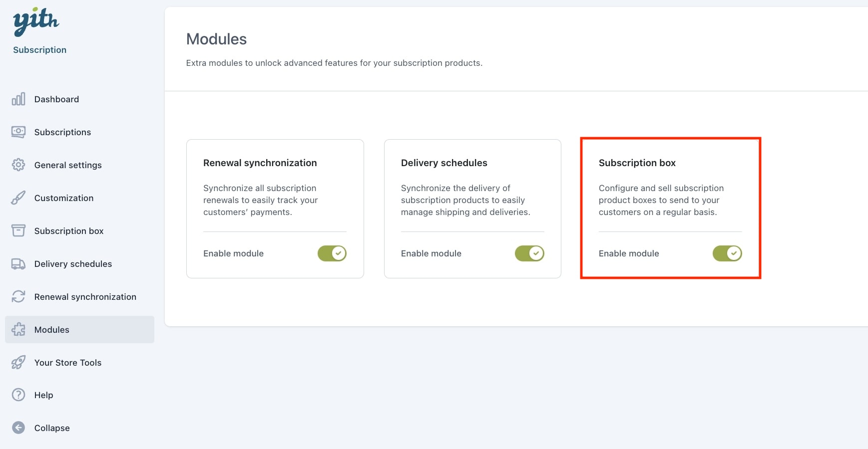Switch off the Subscription box module toggle
The height and width of the screenshot is (449, 868).
coord(727,253)
